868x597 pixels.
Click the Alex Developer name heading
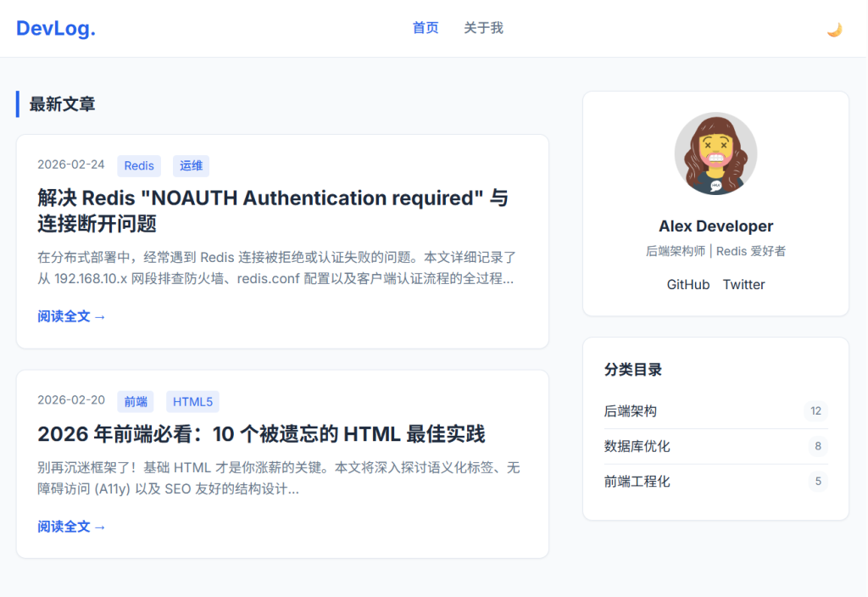point(715,226)
